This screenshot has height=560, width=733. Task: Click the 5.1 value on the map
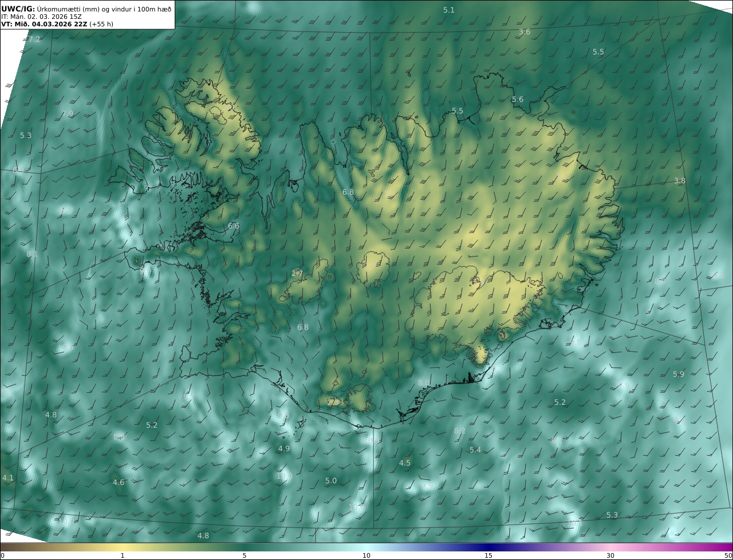click(449, 10)
